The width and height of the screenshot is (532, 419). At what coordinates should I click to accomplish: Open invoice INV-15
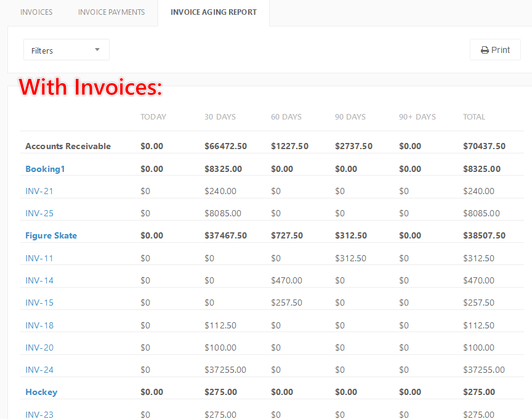pyautogui.click(x=39, y=303)
